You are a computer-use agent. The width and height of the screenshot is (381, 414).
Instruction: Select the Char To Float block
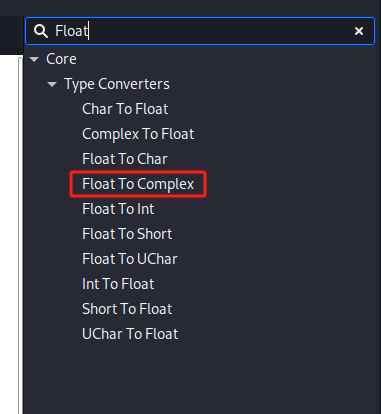click(x=125, y=109)
